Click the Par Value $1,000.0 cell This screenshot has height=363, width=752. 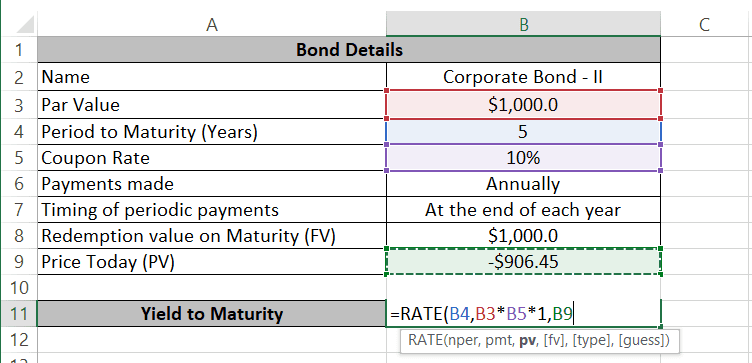pos(523,105)
